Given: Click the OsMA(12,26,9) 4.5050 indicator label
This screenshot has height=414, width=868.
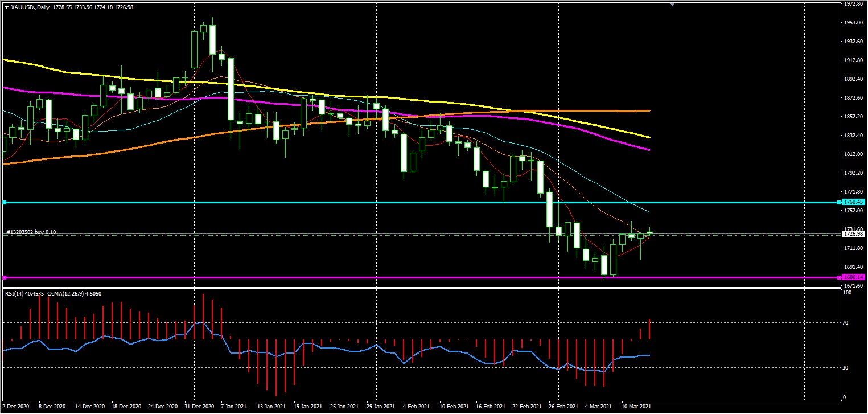Looking at the screenshot, I should (74, 294).
